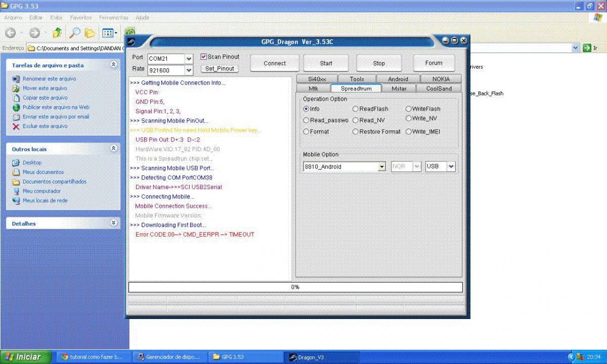Click the 0% progress bar
The height and width of the screenshot is (364, 607).
[295, 287]
